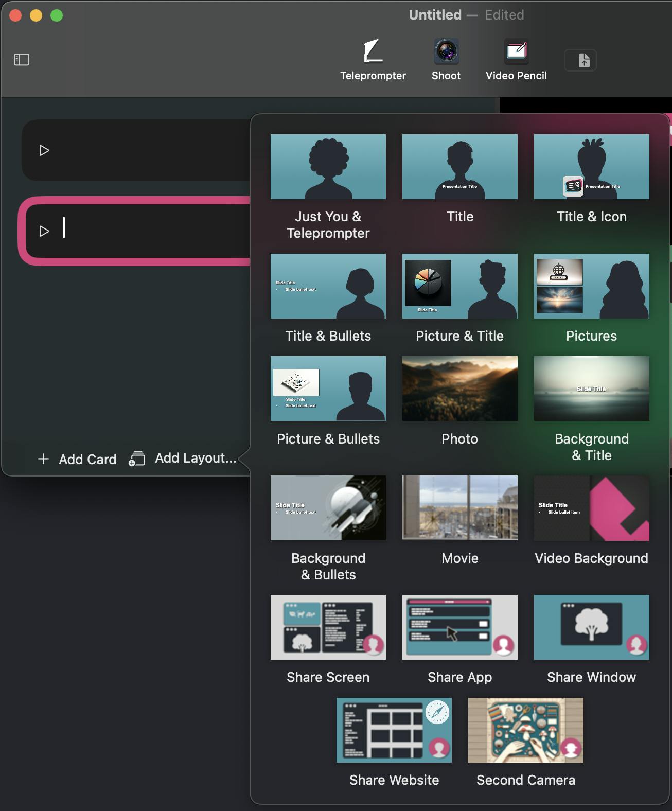This screenshot has width=672, height=811.
Task: Choose the Photo layout
Action: [x=460, y=401]
